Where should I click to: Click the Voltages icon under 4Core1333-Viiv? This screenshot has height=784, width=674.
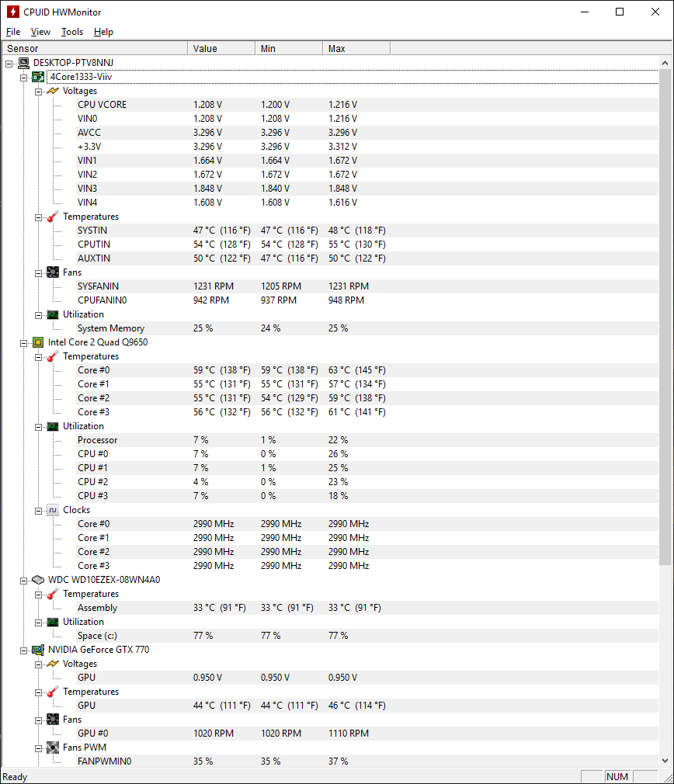[x=53, y=91]
